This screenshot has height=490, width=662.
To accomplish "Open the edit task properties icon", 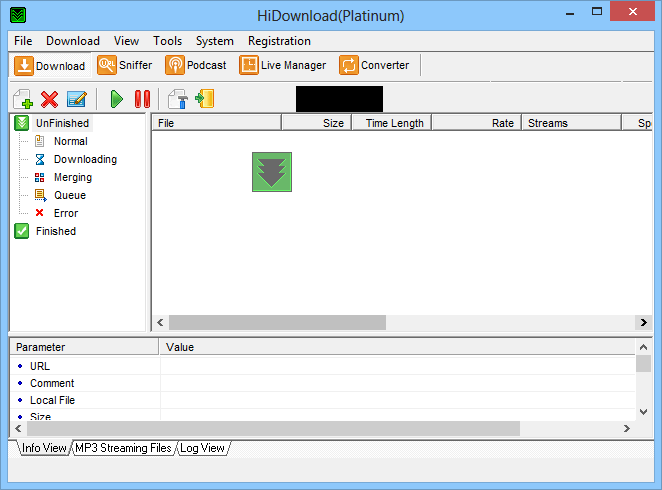I will 77,99.
